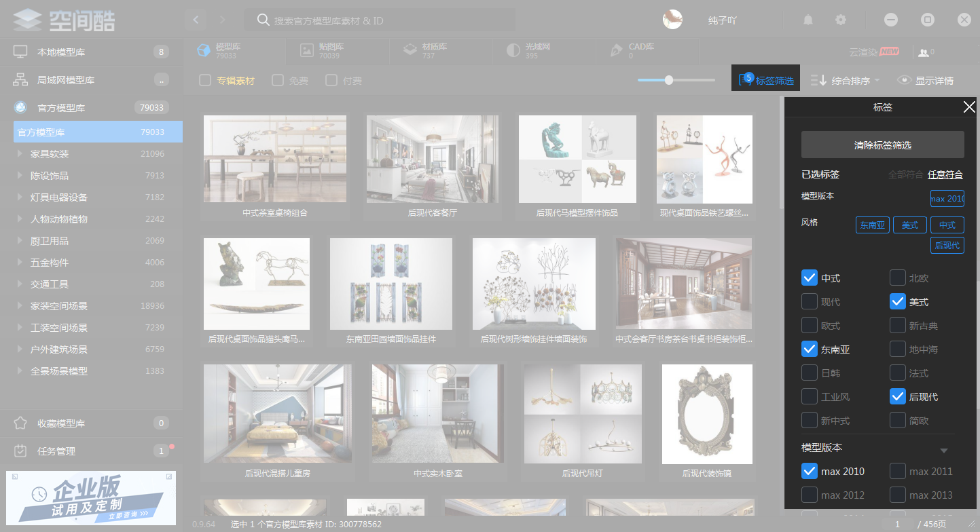Click the 局域网模型库 network icon
The width and height of the screenshot is (980, 532).
[20, 79]
